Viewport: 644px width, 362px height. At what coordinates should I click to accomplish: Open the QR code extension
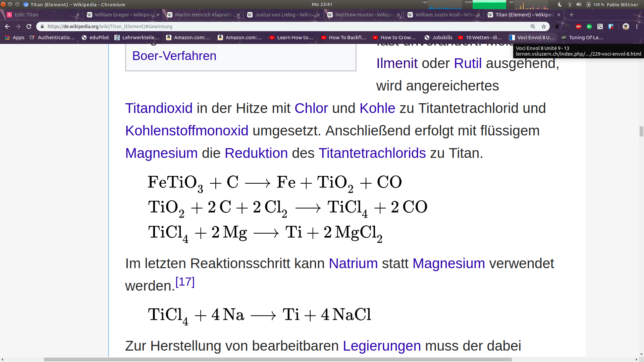[x=600, y=26]
